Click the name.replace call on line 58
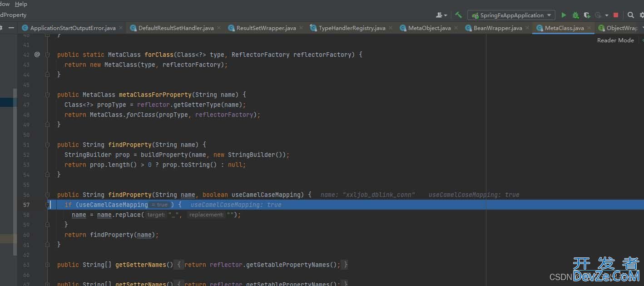Screen dimensions: 644x286 coord(119,215)
